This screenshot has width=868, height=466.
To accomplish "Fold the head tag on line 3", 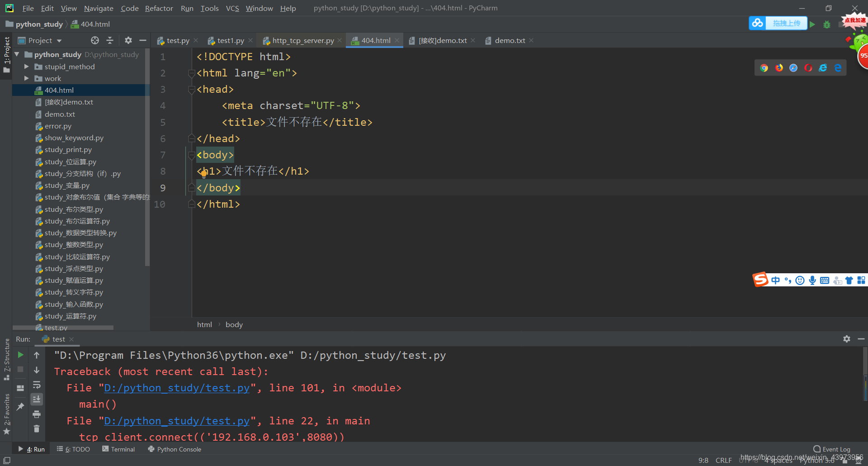I will (191, 89).
